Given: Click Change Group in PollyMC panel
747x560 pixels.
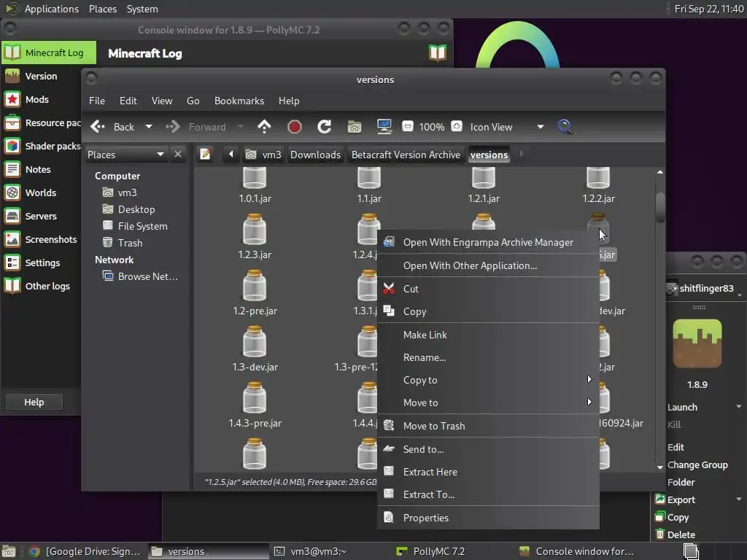Looking at the screenshot, I should pyautogui.click(x=697, y=464).
